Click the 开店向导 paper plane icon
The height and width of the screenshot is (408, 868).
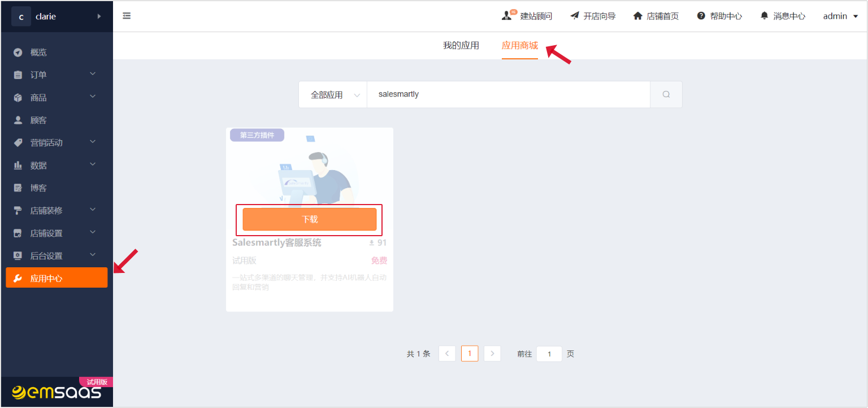coord(575,16)
